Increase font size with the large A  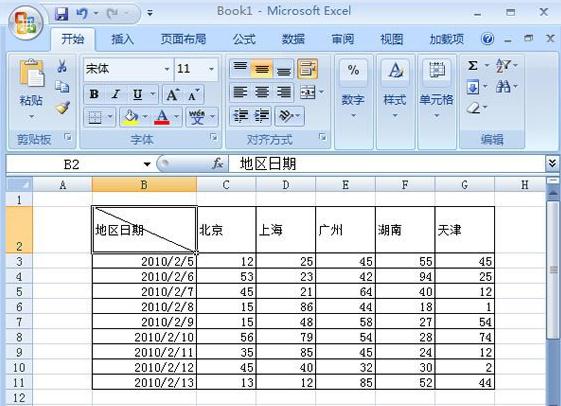(173, 95)
